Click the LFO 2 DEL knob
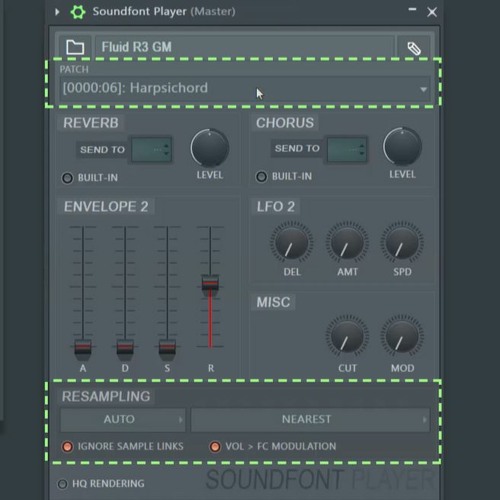This screenshot has height=500, width=500. point(291,243)
